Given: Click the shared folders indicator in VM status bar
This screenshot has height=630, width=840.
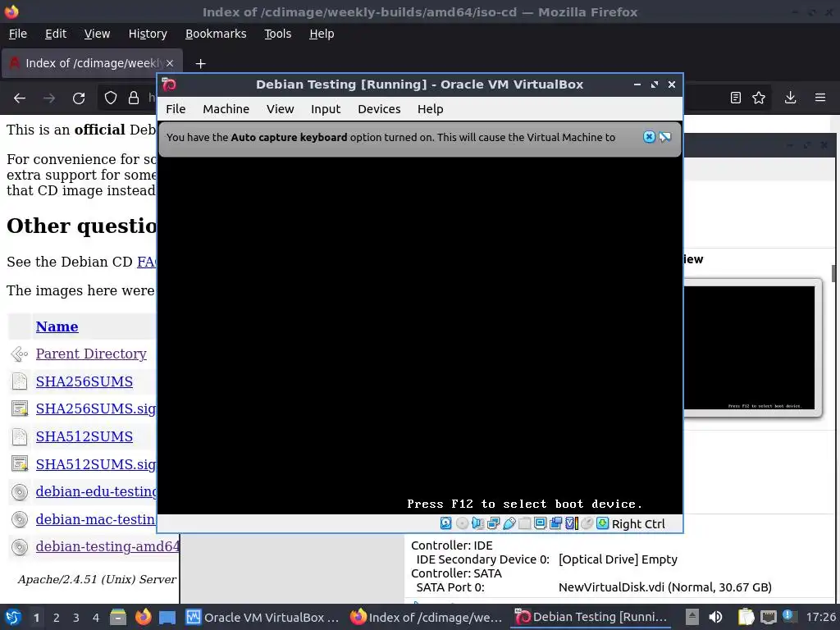Looking at the screenshot, I should coord(524,523).
